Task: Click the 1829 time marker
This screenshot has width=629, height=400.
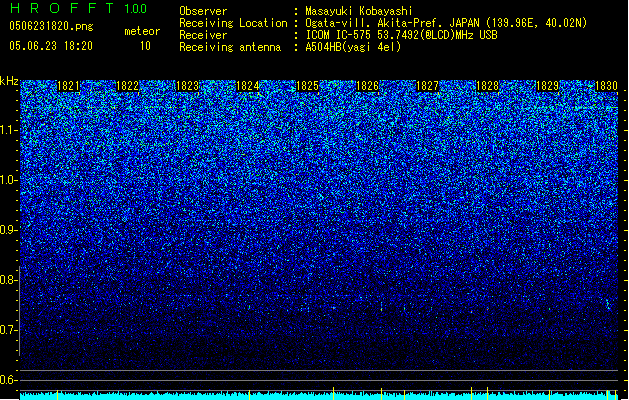Action: point(548,86)
